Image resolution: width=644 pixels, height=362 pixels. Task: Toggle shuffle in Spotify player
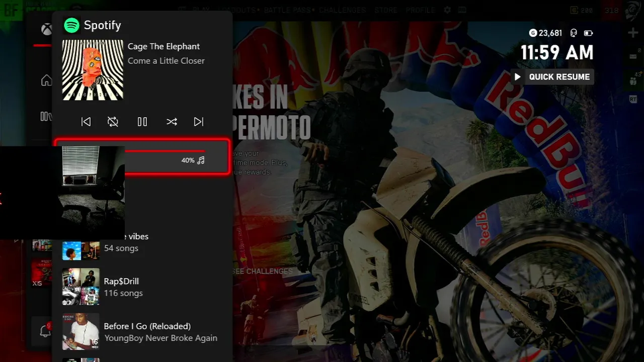(x=172, y=122)
